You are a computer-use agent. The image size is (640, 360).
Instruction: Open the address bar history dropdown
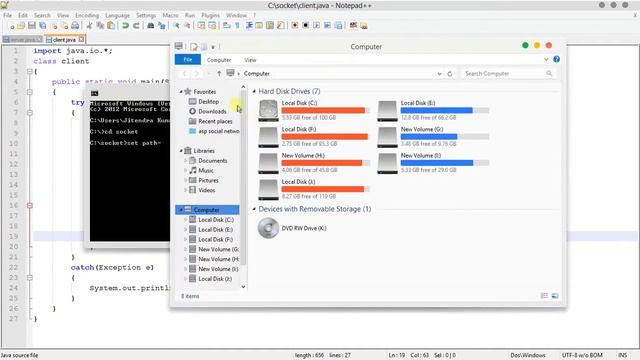pyautogui.click(x=439, y=74)
